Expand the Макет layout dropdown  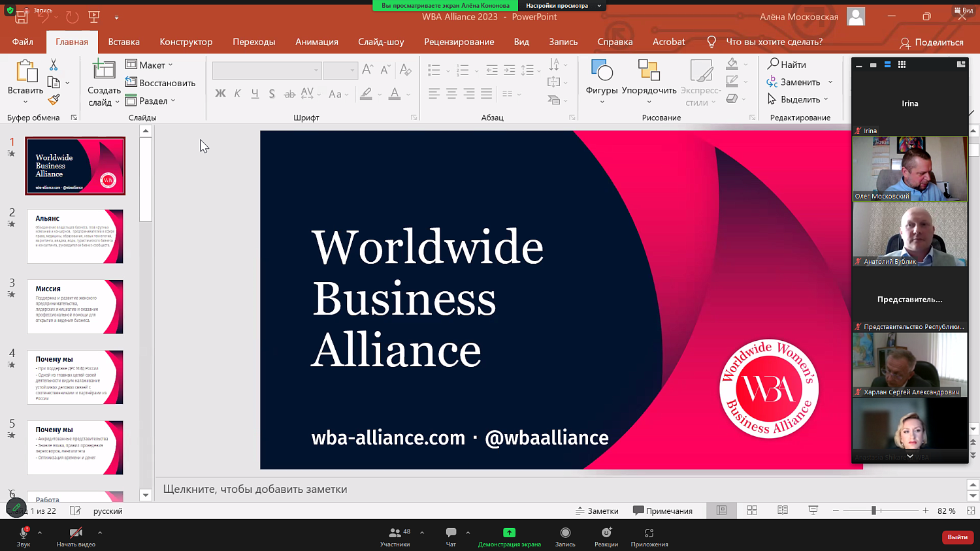(149, 65)
